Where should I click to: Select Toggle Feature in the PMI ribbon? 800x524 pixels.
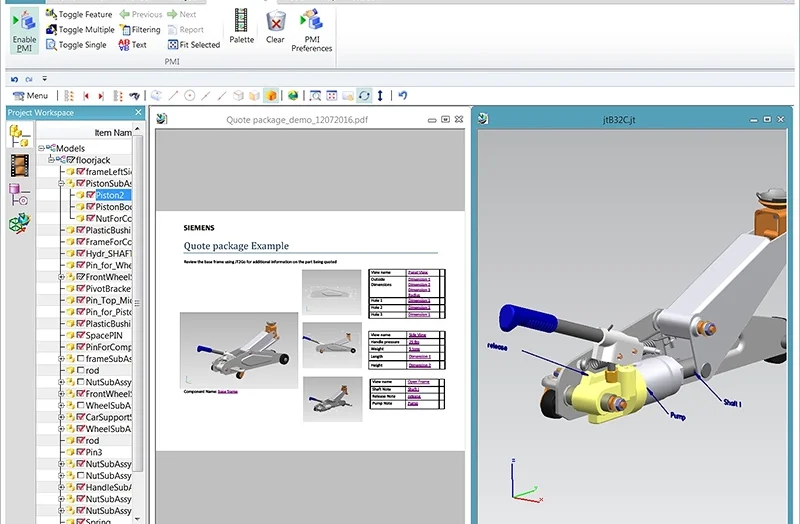point(79,14)
